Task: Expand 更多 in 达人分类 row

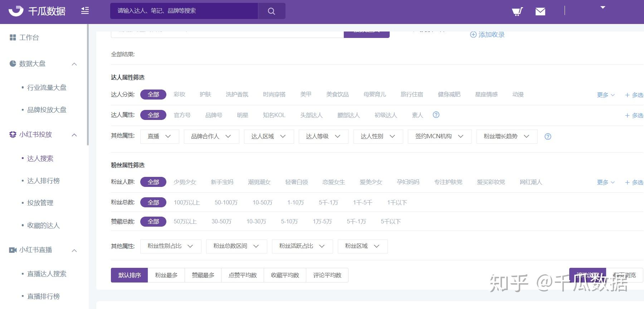Action: pyautogui.click(x=605, y=95)
